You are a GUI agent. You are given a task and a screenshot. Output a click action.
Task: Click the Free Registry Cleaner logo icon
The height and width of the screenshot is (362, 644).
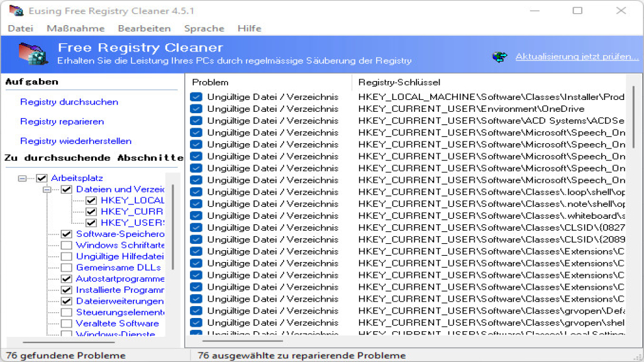pos(33,55)
